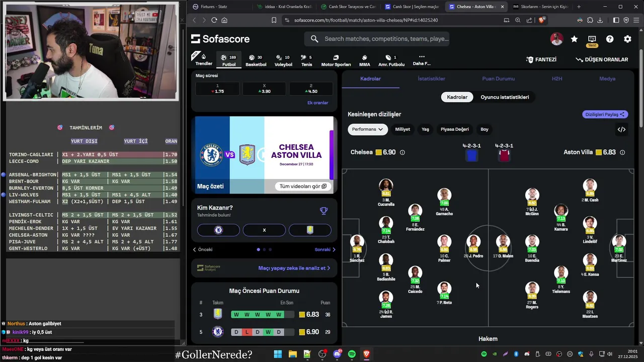Select the Motor Sporları icon
644x362 pixels.
[x=336, y=60]
